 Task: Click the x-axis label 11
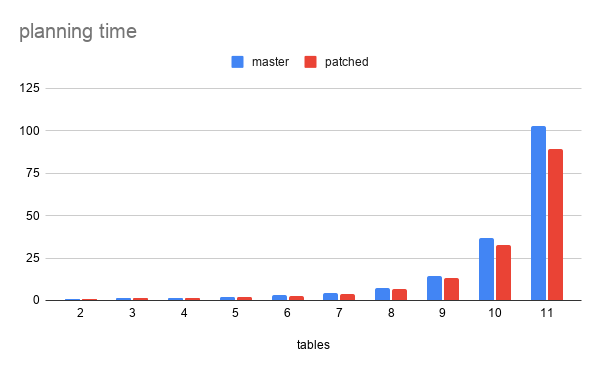pyautogui.click(x=546, y=313)
